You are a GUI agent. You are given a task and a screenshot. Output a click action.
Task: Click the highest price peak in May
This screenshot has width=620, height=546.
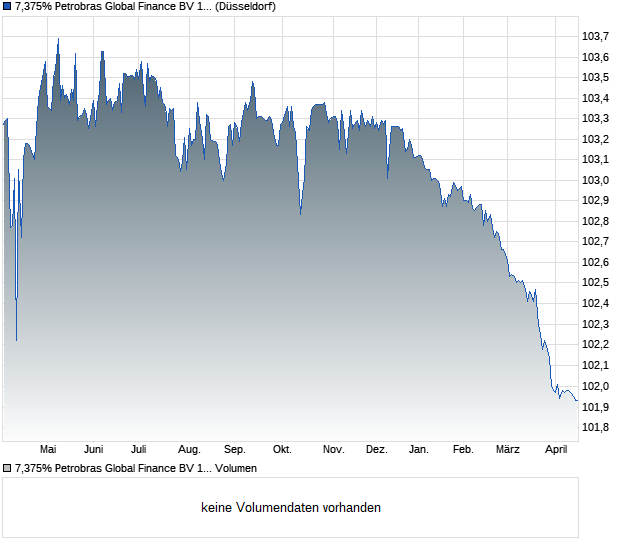click(x=59, y=39)
